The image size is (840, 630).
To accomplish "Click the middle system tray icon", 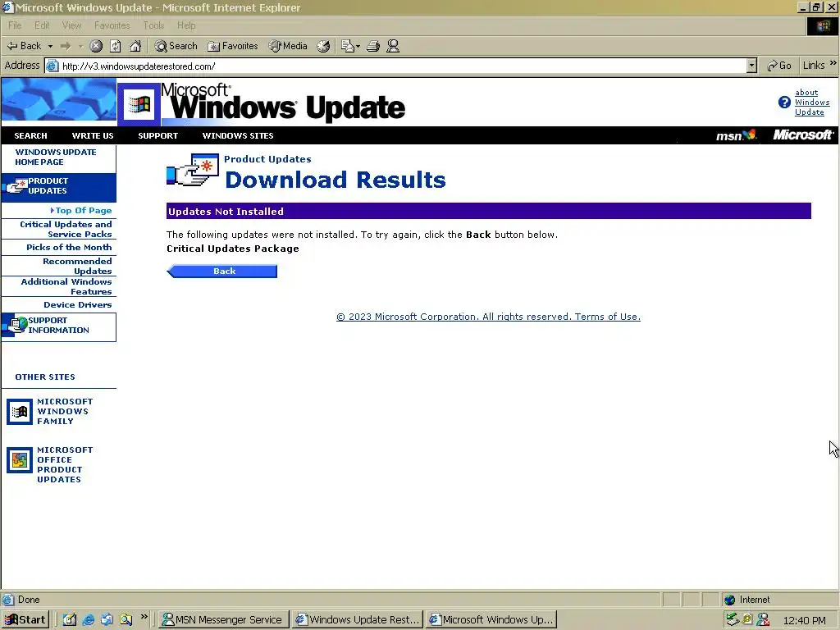I will (747, 620).
